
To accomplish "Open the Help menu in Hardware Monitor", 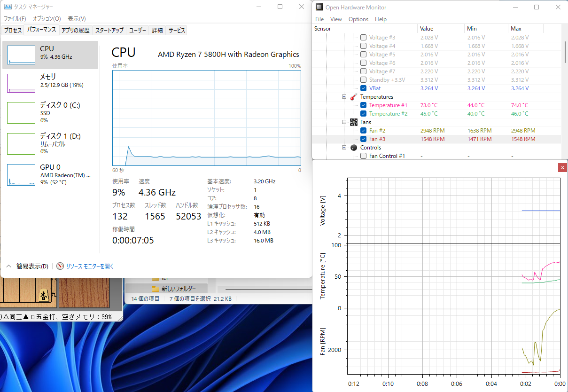I will pyautogui.click(x=381, y=19).
